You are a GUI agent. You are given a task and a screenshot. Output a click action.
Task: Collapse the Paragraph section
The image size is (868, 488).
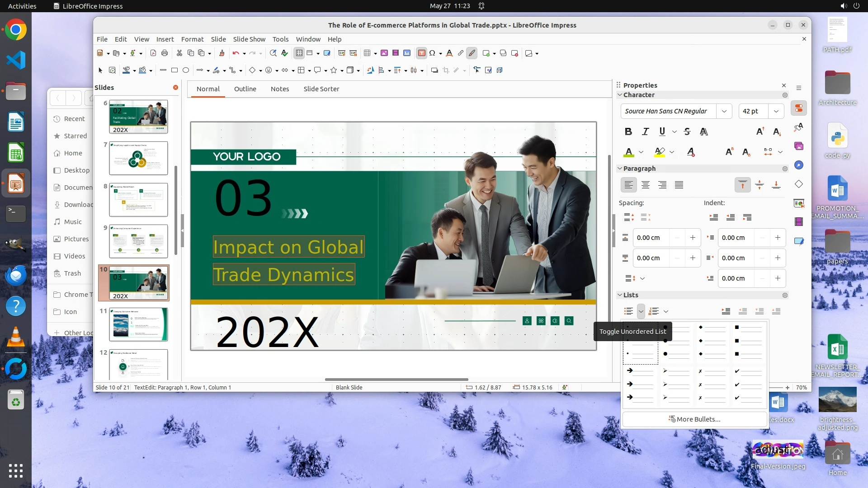click(620, 169)
